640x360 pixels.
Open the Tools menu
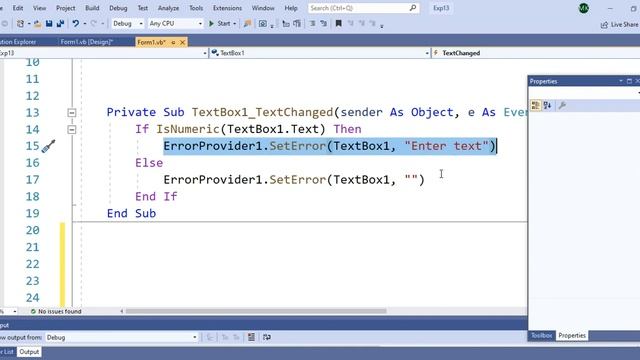click(196, 8)
